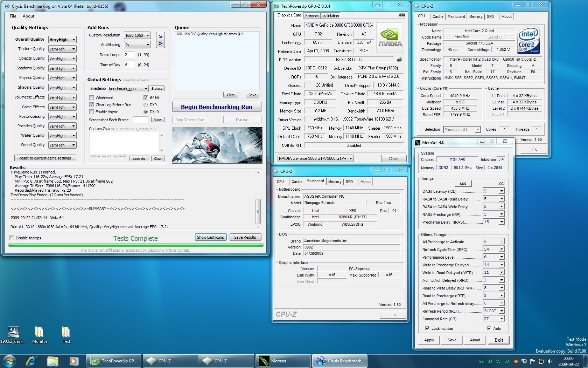588x368 pixels.
Task: Toggle the 64 bit checkbox
Action: pos(146,98)
